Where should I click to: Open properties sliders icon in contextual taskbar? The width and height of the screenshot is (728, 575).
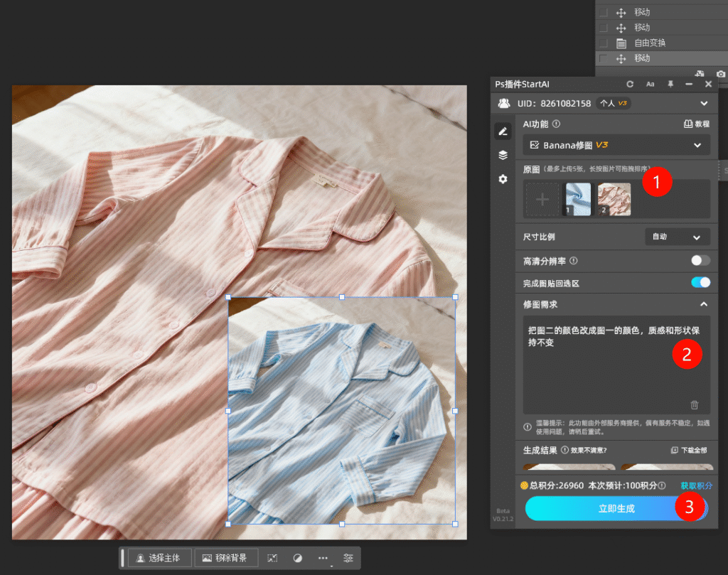point(348,558)
